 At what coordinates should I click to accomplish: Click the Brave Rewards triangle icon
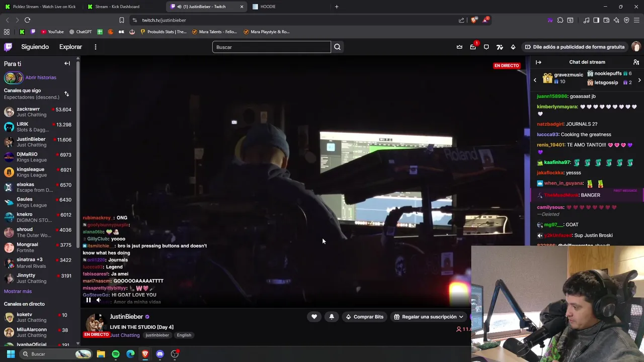tap(486, 20)
